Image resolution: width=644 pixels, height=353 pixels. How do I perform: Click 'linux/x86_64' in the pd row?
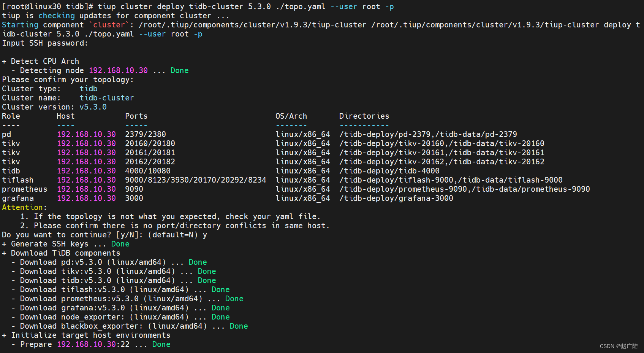click(x=303, y=134)
